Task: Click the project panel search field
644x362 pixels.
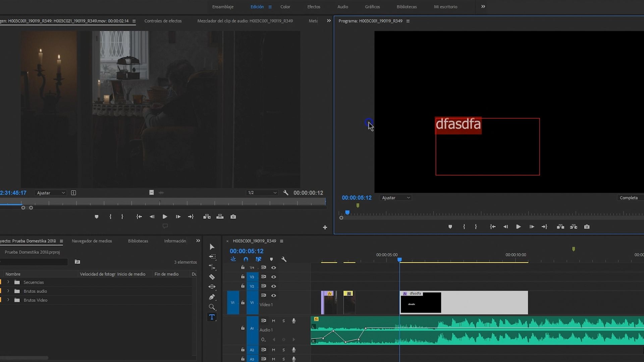Action: [x=34, y=262]
